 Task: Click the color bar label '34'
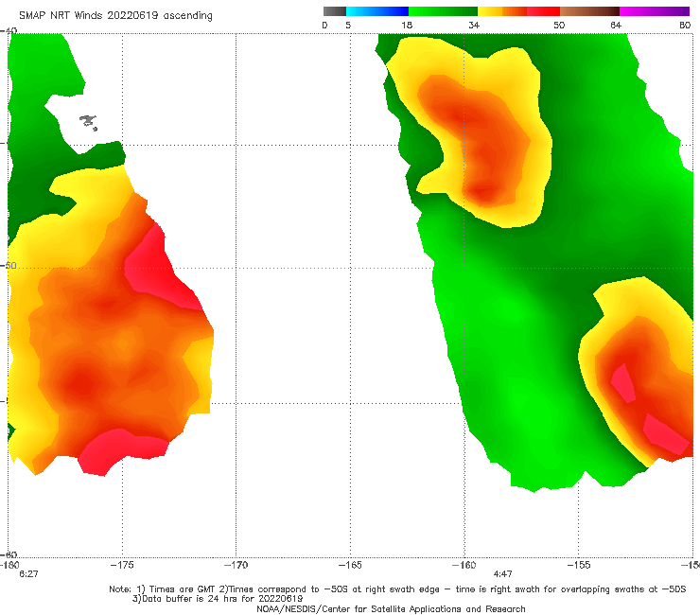click(474, 25)
